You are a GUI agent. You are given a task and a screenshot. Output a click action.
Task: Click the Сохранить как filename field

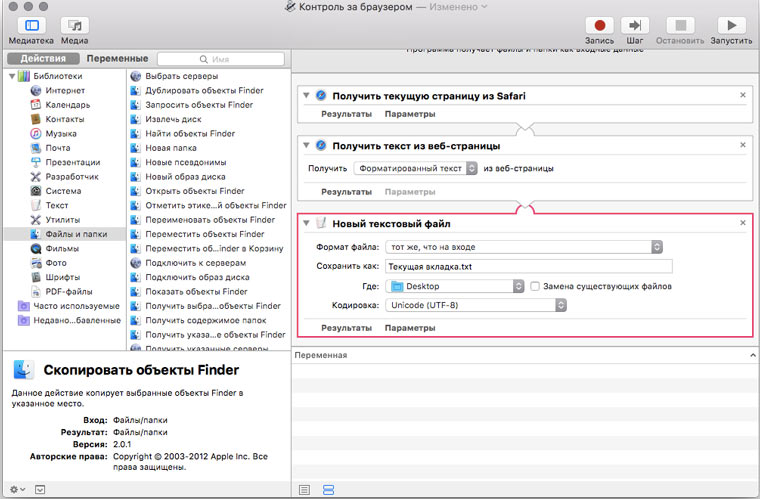pos(529,266)
